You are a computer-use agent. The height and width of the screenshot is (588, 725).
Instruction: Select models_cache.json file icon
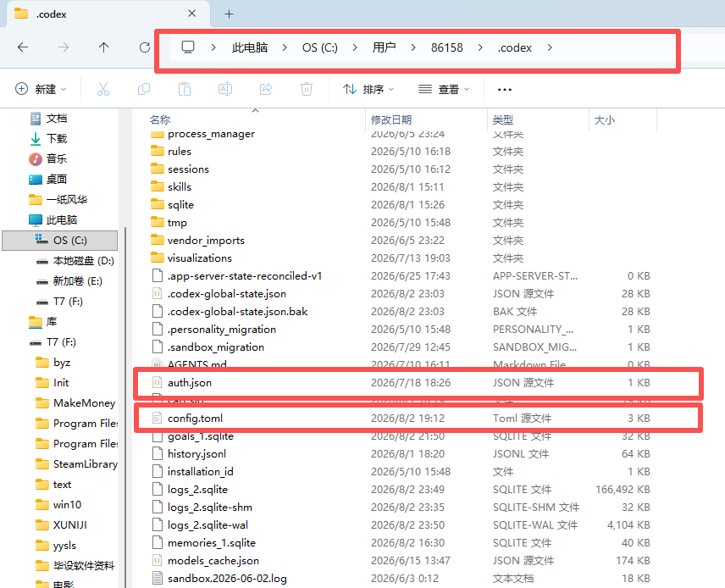[158, 560]
